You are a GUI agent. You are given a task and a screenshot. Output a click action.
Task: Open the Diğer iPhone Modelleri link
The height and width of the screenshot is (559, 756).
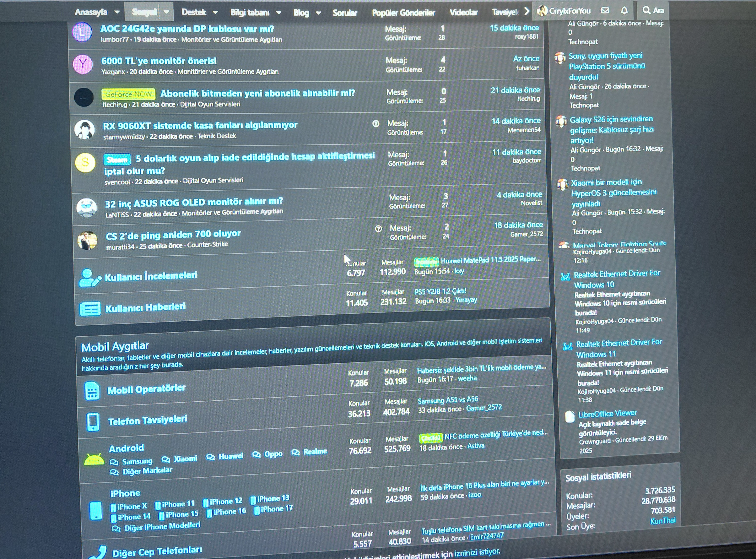tap(162, 526)
